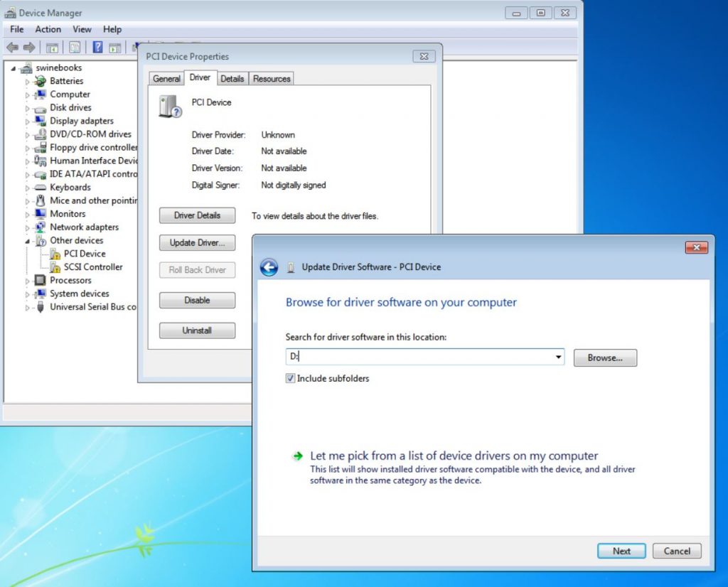This screenshot has height=587, width=728.
Task: Click the Processors category icon
Action: click(x=41, y=281)
